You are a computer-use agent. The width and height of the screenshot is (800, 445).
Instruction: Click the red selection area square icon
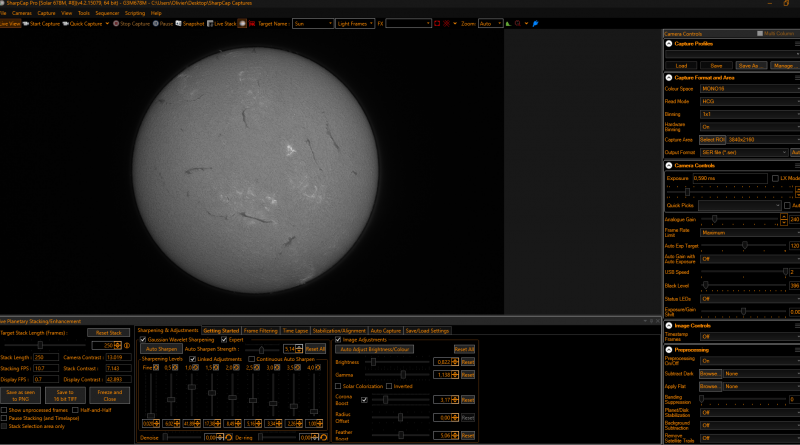(x=437, y=23)
